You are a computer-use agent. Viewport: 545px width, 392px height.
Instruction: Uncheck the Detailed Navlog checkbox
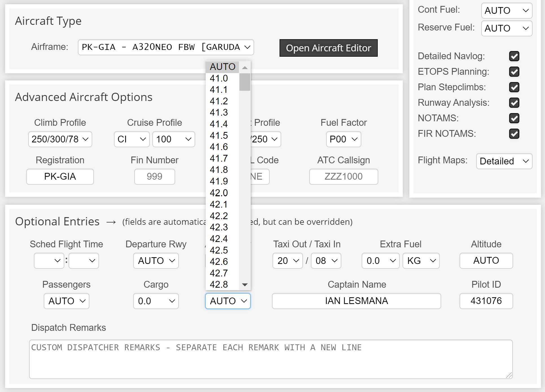[514, 56]
